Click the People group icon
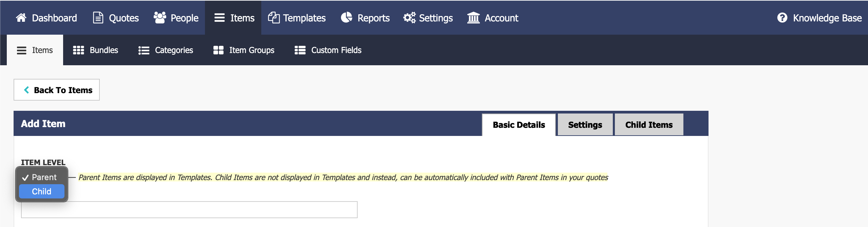The image size is (868, 227). pos(159,18)
